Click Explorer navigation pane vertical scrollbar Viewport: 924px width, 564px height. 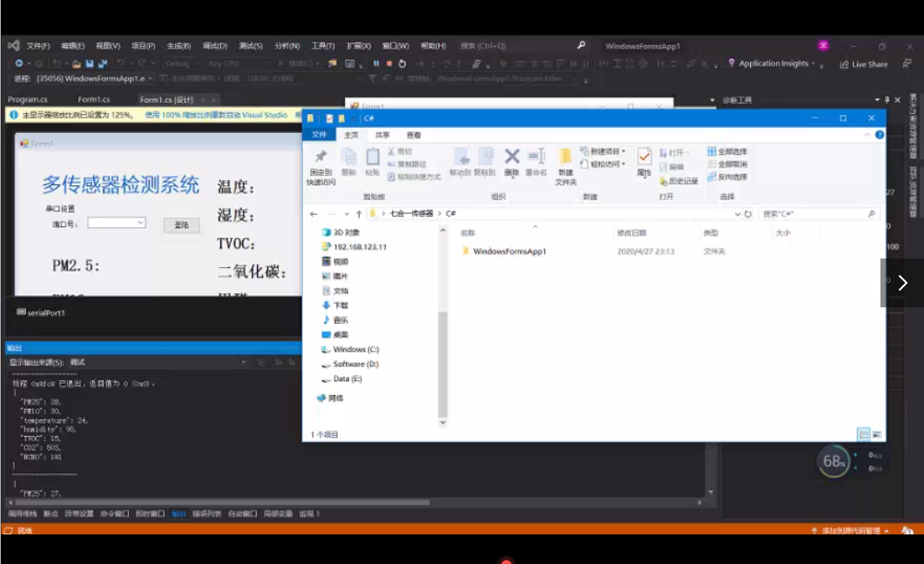[442, 364]
